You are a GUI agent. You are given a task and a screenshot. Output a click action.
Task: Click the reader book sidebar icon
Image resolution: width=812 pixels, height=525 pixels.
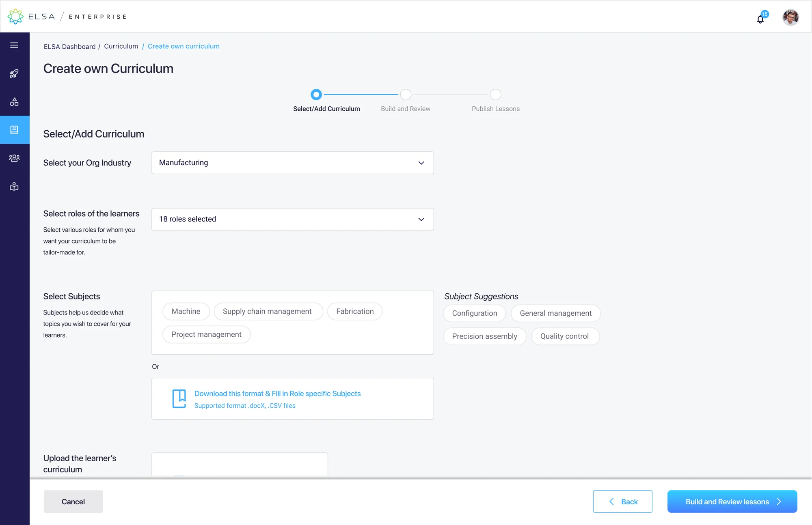(x=14, y=187)
